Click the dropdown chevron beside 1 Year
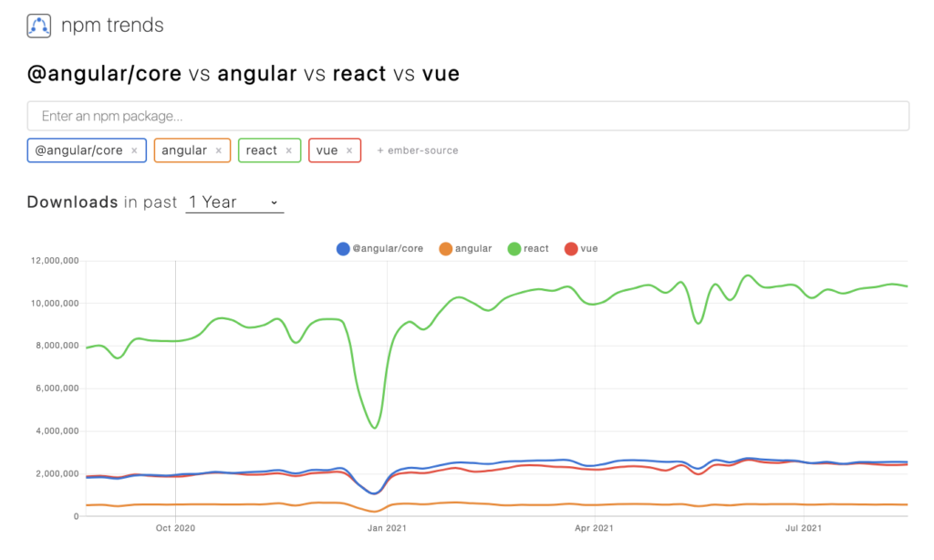 point(274,202)
